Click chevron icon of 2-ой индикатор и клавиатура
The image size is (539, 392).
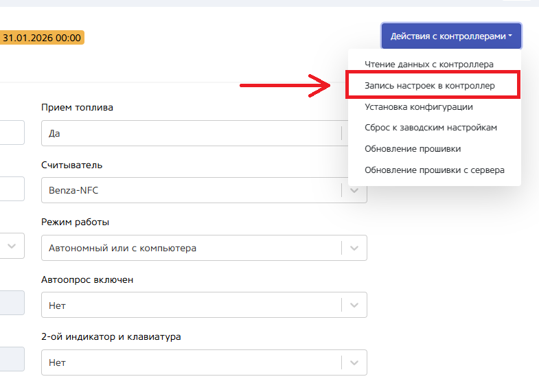[354, 362]
